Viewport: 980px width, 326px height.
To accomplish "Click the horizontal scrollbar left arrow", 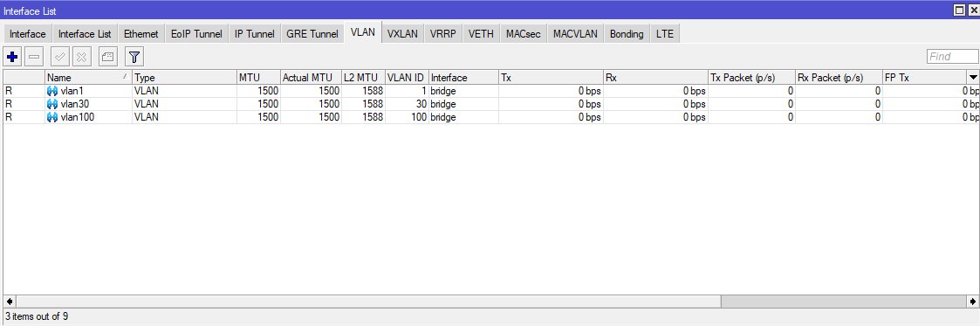I will (9, 302).
